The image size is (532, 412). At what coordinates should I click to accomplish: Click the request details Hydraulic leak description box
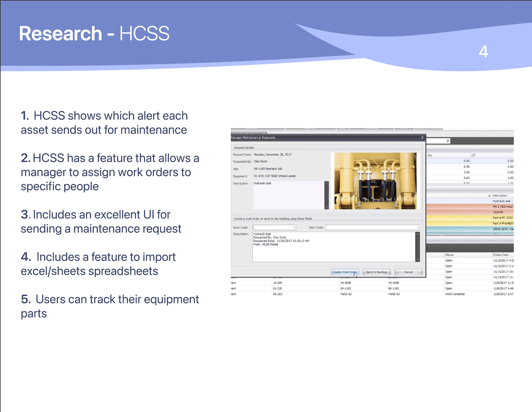pos(289,195)
